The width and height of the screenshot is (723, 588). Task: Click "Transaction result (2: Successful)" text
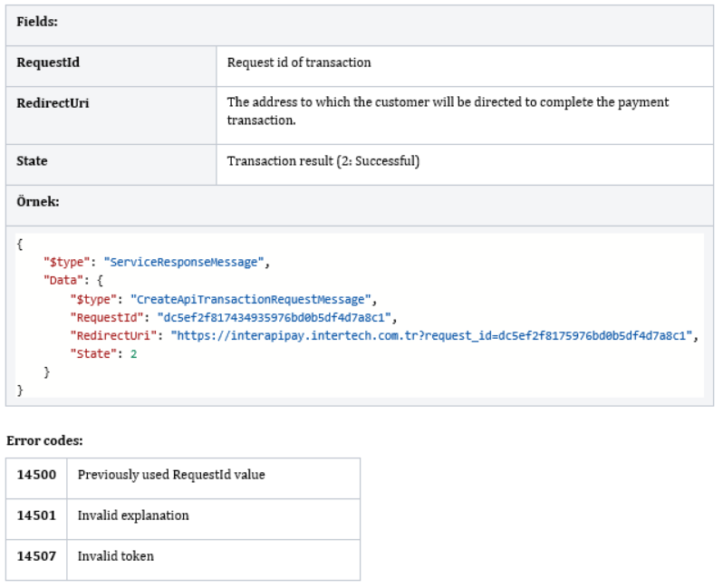[x=323, y=161]
